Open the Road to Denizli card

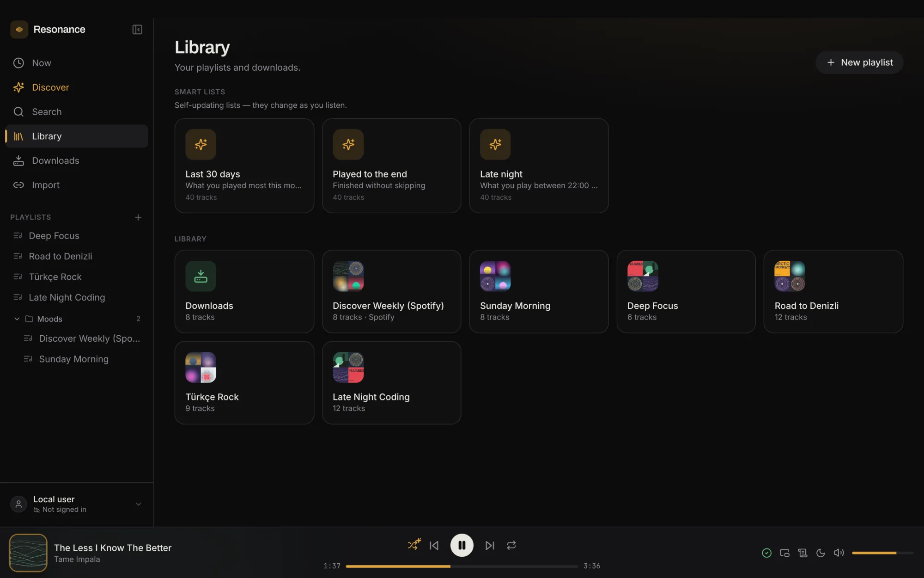click(x=833, y=291)
